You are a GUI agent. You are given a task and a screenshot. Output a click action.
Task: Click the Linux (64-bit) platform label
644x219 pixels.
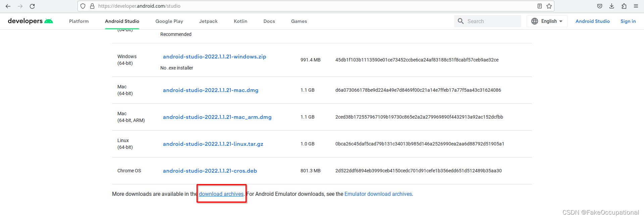(125, 144)
